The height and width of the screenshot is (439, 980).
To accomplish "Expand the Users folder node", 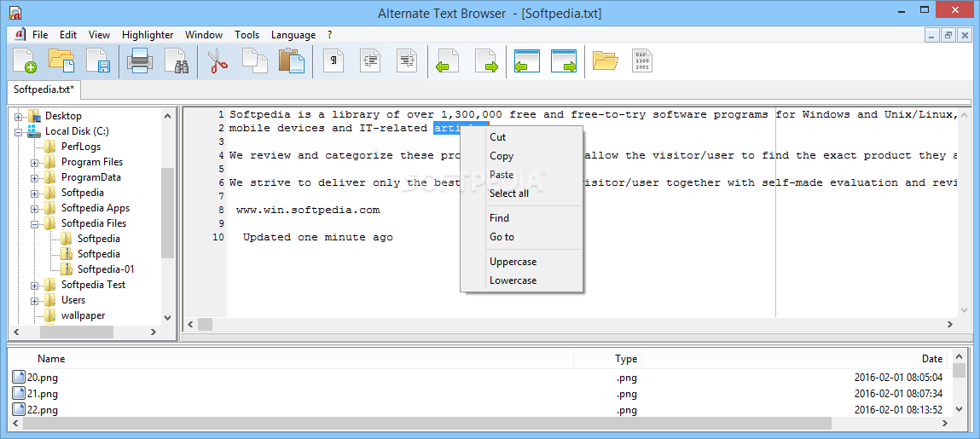I will point(34,300).
